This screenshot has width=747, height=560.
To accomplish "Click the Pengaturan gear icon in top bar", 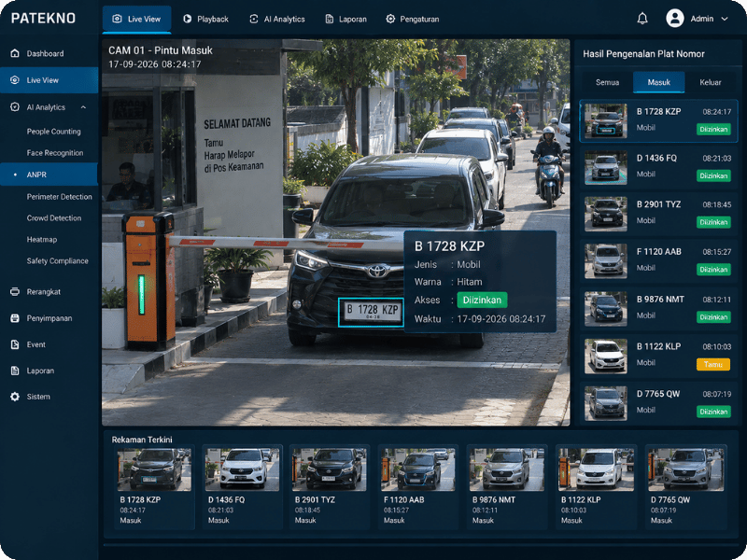I will (x=390, y=19).
